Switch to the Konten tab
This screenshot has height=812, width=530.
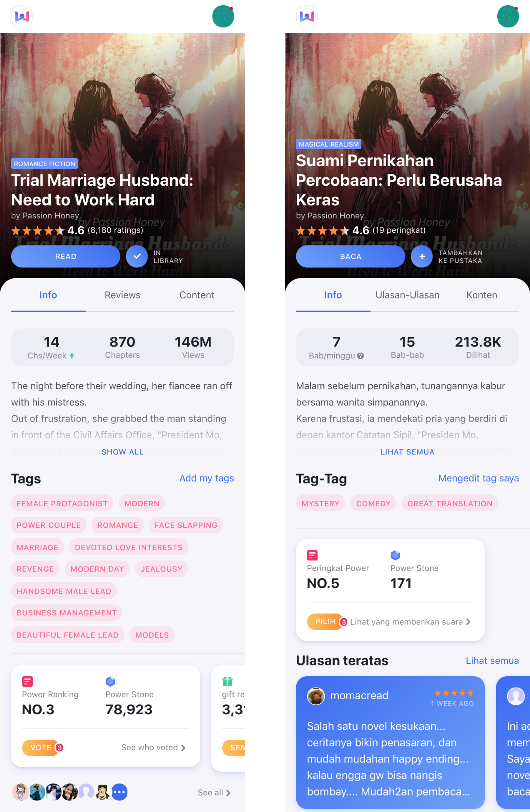tap(482, 295)
